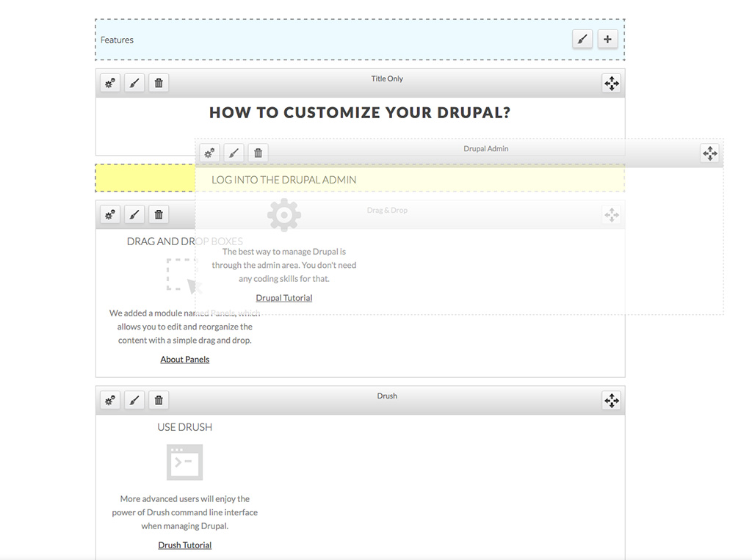Image resolution: width=752 pixels, height=560 pixels.
Task: Delete the Drag & Drop pane
Action: pos(159,214)
